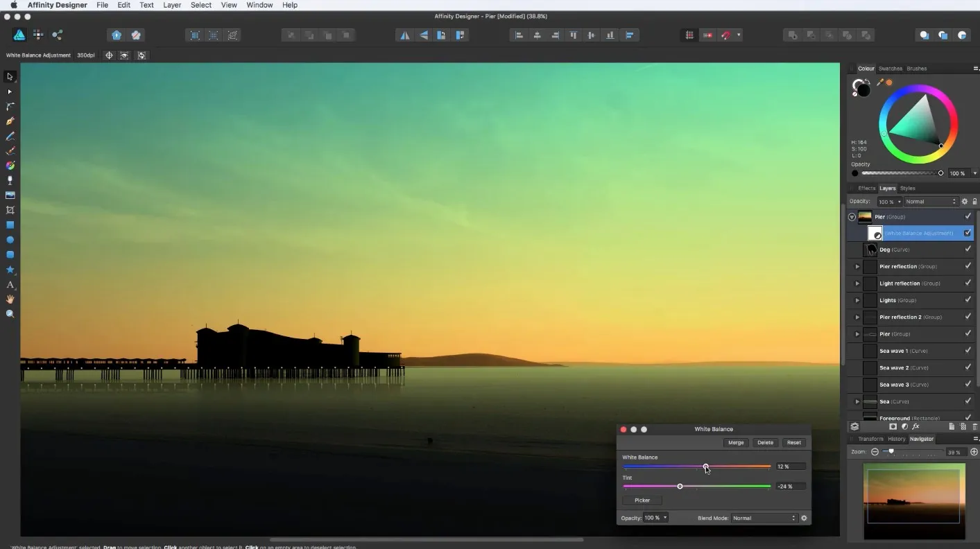Viewport: 980px width, 549px height.
Task: Select the View (hand) tool
Action: pos(10,299)
